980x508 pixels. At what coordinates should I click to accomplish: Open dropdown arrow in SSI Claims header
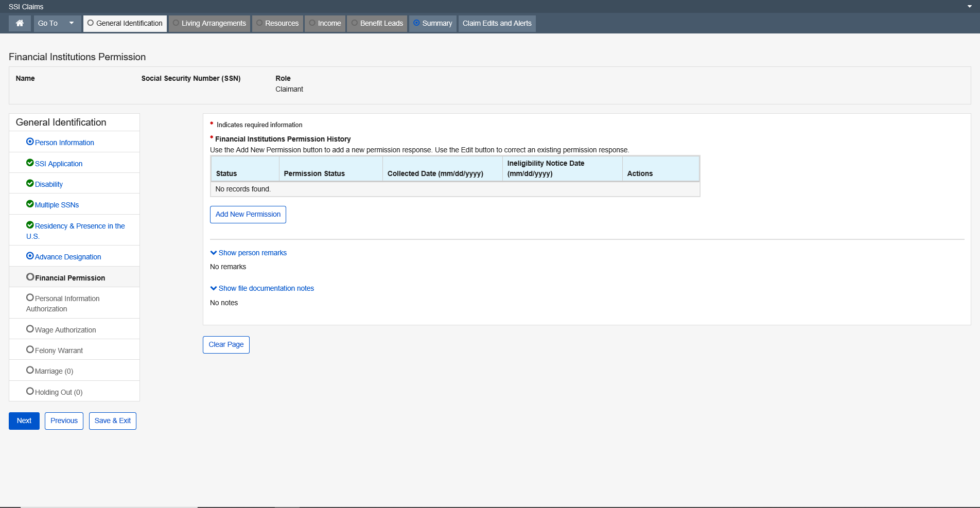[x=970, y=7]
